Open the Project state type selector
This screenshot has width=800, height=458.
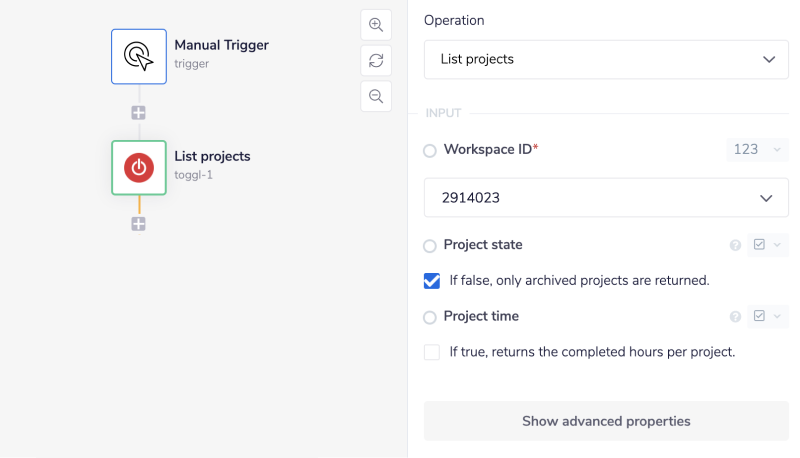(767, 245)
